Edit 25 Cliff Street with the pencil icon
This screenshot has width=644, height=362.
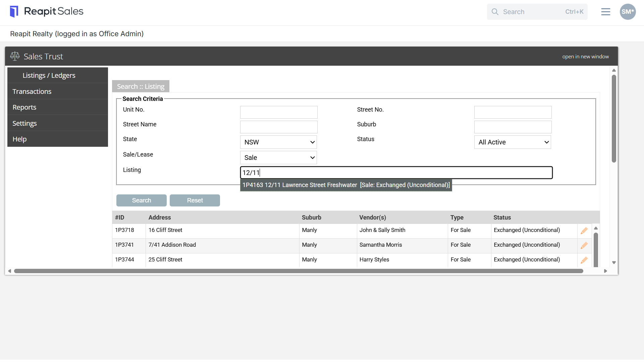pos(584,260)
